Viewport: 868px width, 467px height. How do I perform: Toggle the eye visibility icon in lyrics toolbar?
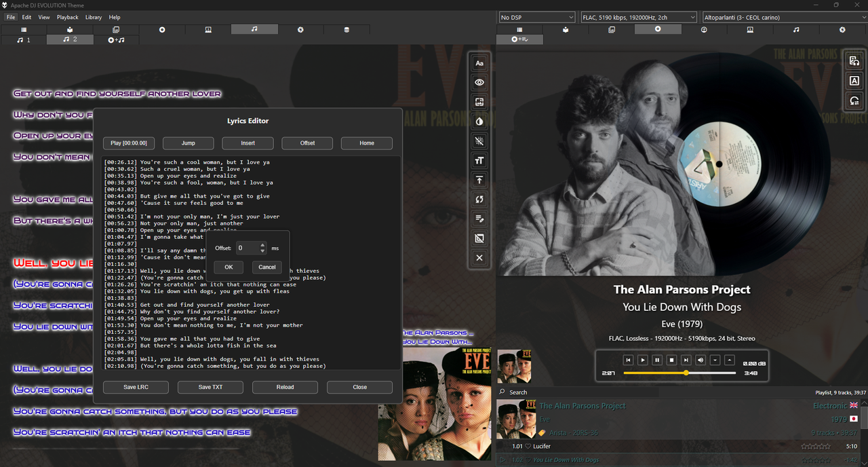click(x=479, y=82)
